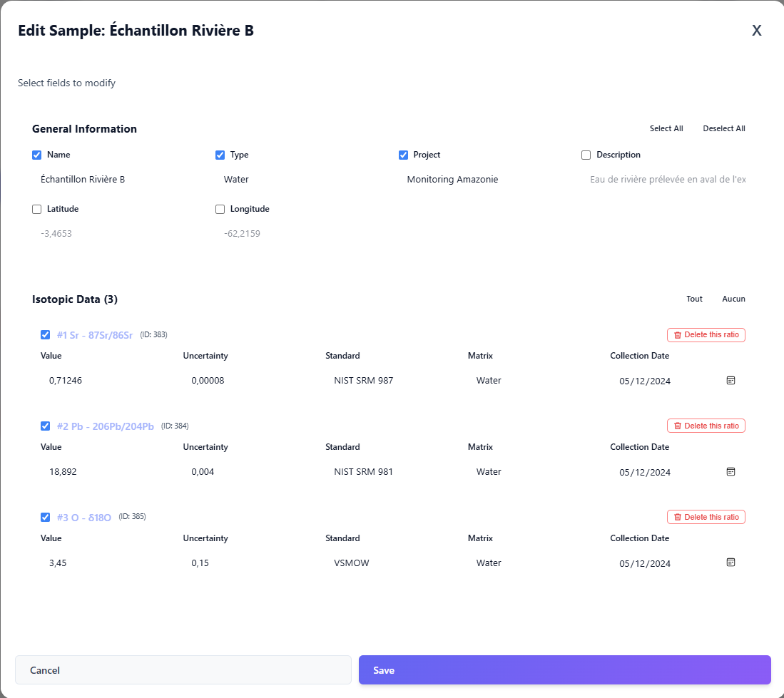Viewport: 784px width, 698px height.
Task: Open date picker for 206Pb/204Pb ratio
Action: 730,471
